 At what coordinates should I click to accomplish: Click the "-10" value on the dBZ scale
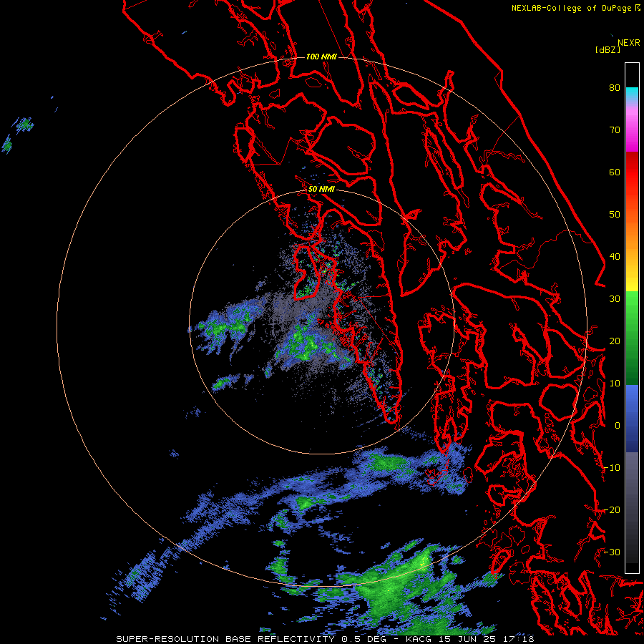(x=612, y=468)
